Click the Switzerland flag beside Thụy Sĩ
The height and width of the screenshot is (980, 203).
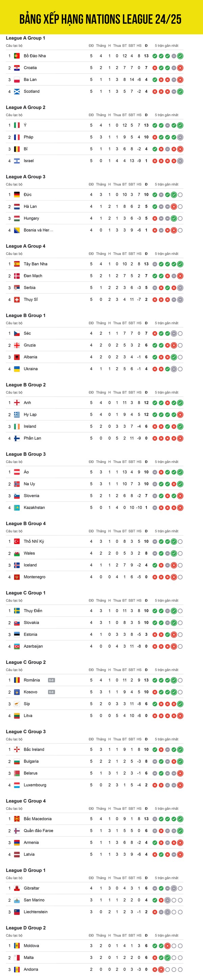click(x=17, y=300)
